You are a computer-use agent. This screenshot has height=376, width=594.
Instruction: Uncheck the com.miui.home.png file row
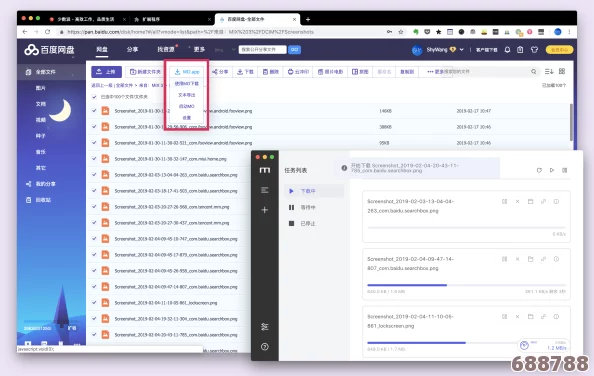pos(94,159)
